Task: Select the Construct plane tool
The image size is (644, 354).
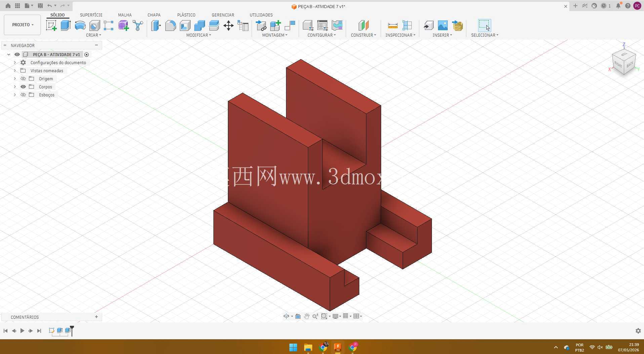Action: pos(363,26)
